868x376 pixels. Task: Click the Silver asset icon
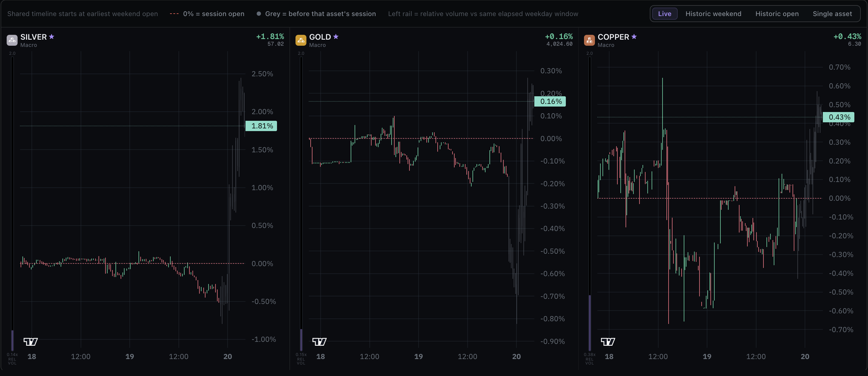[12, 40]
